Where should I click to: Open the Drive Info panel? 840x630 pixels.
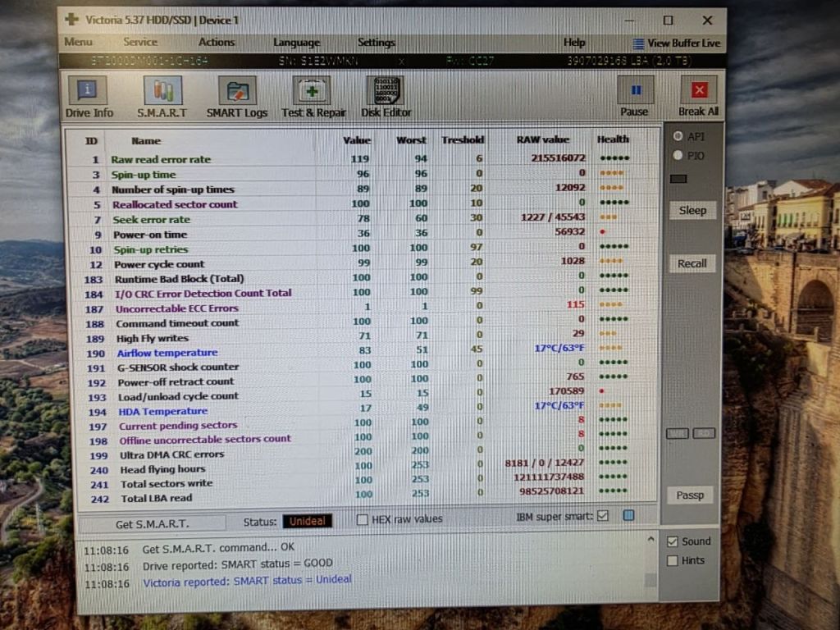pos(89,97)
